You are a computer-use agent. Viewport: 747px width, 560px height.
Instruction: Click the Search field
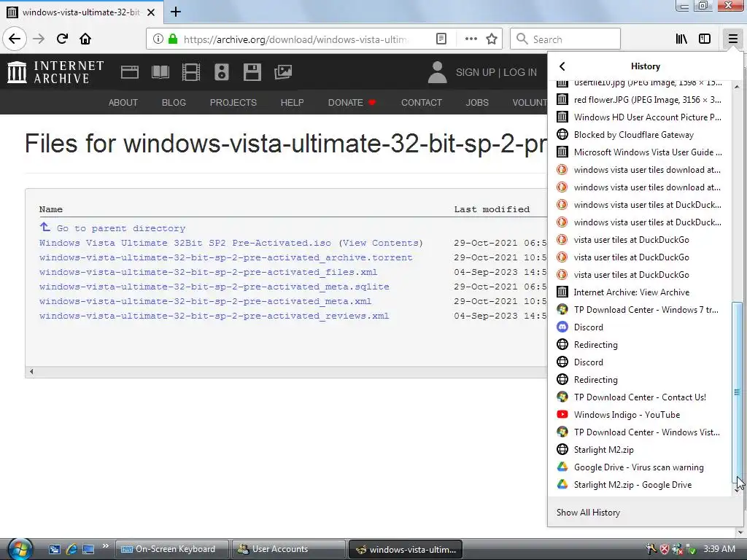tap(565, 39)
